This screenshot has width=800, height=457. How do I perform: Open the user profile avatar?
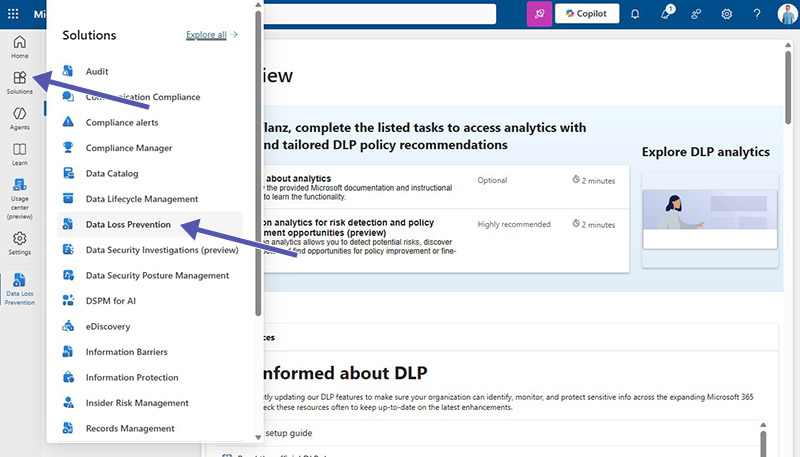[787, 14]
